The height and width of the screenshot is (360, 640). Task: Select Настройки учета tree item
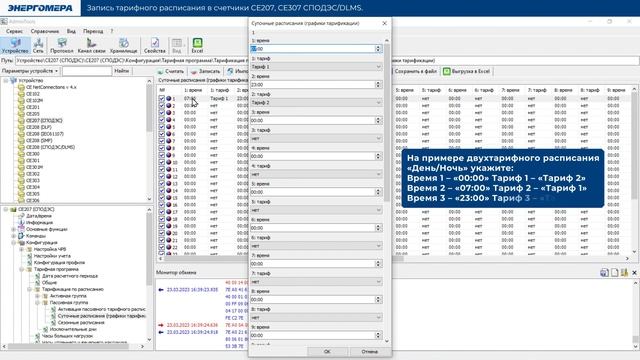(x=52, y=256)
